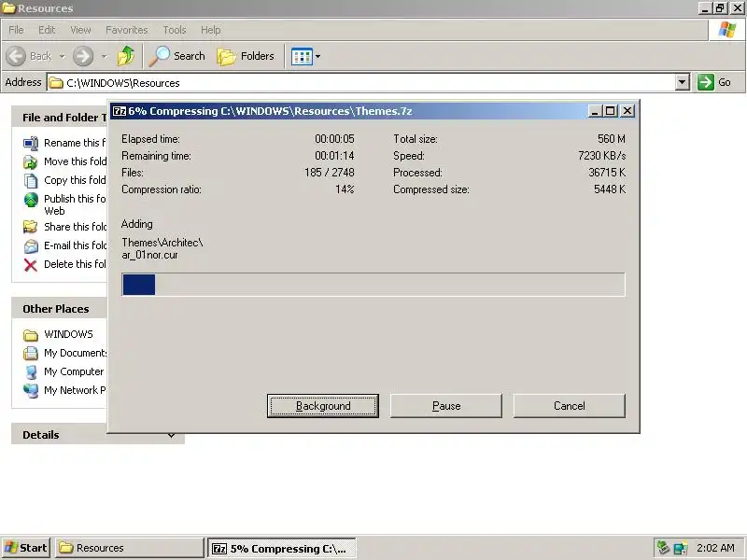Go up one folder level icon
The height and width of the screenshot is (560, 747).
point(126,56)
